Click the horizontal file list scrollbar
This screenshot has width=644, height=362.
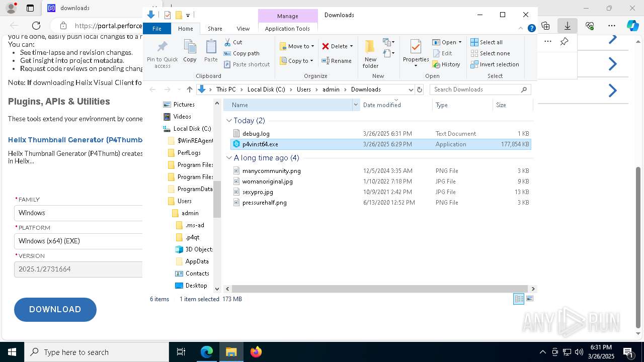(x=379, y=289)
